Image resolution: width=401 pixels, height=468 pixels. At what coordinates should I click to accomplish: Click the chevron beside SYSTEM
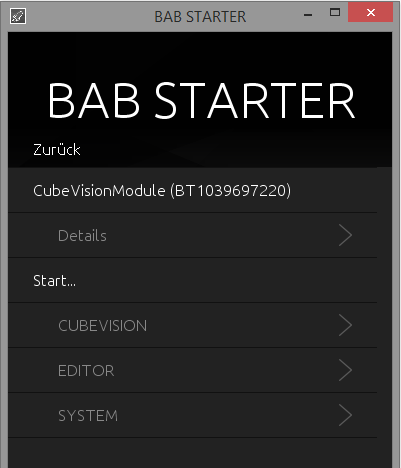pos(345,415)
